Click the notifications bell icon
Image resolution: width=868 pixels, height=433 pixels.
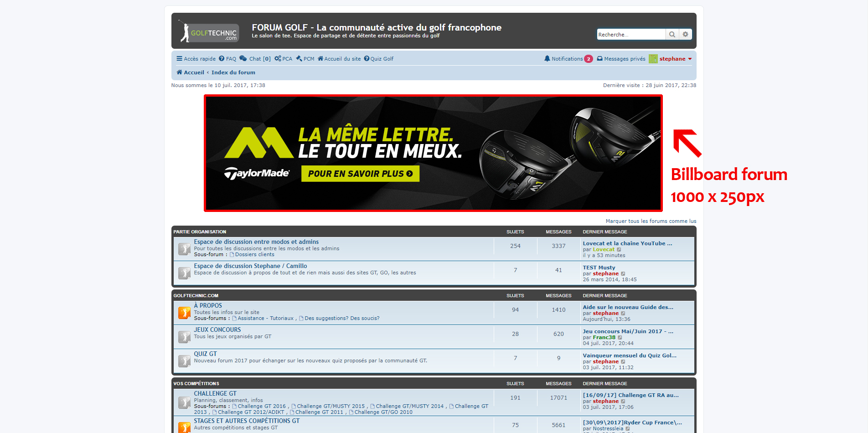tap(547, 59)
